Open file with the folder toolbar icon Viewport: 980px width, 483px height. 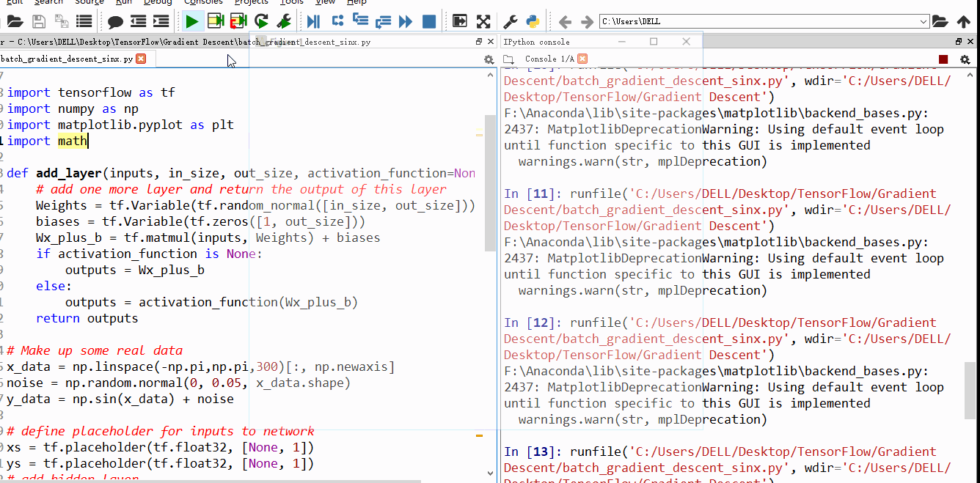click(x=14, y=21)
